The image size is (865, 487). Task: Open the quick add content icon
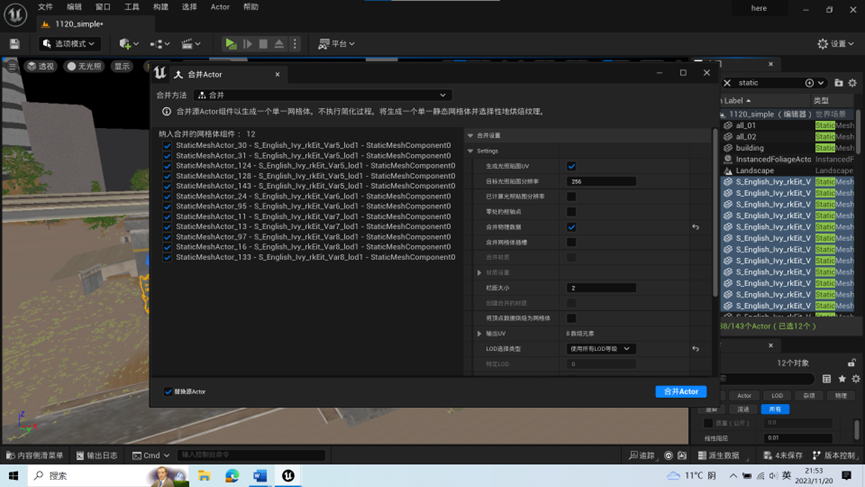(129, 44)
